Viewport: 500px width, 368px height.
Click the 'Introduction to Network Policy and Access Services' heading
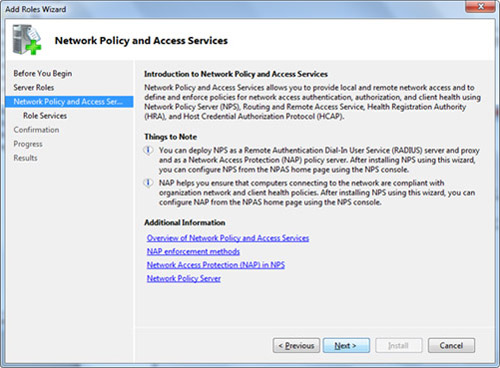click(236, 74)
